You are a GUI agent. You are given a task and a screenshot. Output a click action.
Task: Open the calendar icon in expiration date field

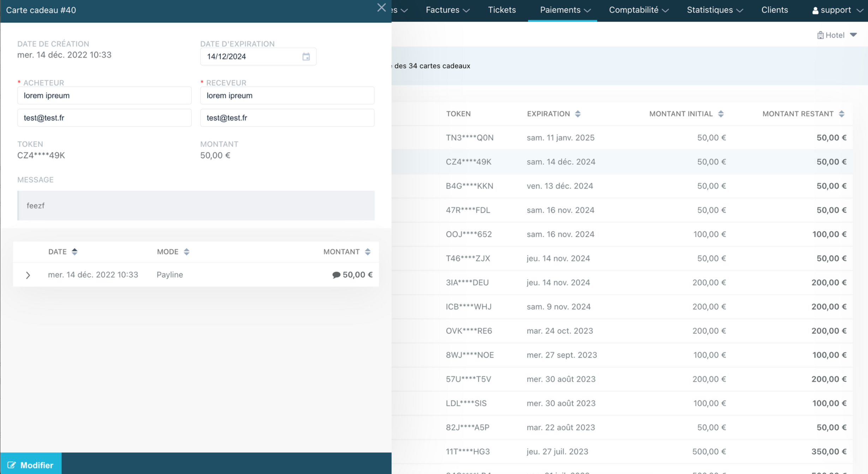[306, 57]
